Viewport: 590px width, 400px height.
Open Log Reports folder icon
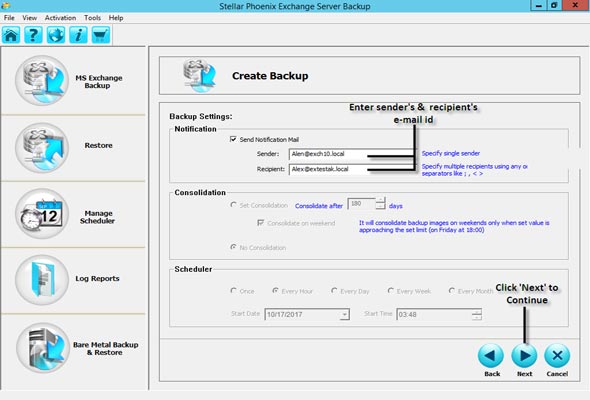(x=42, y=280)
